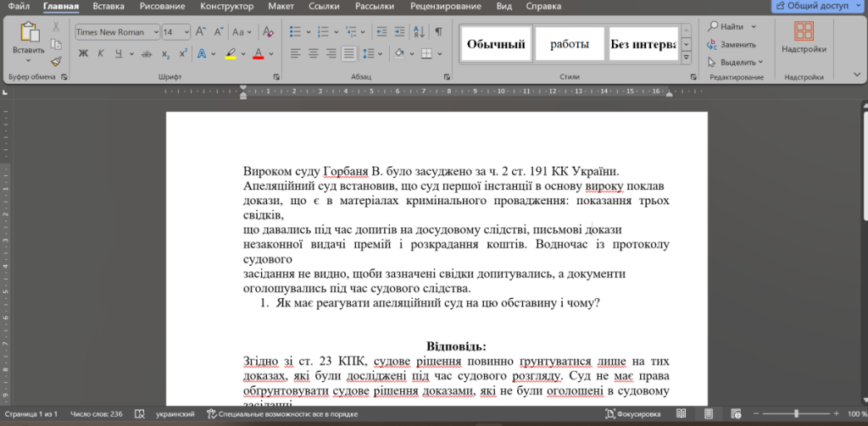Switch to Рисование tab

coord(162,7)
